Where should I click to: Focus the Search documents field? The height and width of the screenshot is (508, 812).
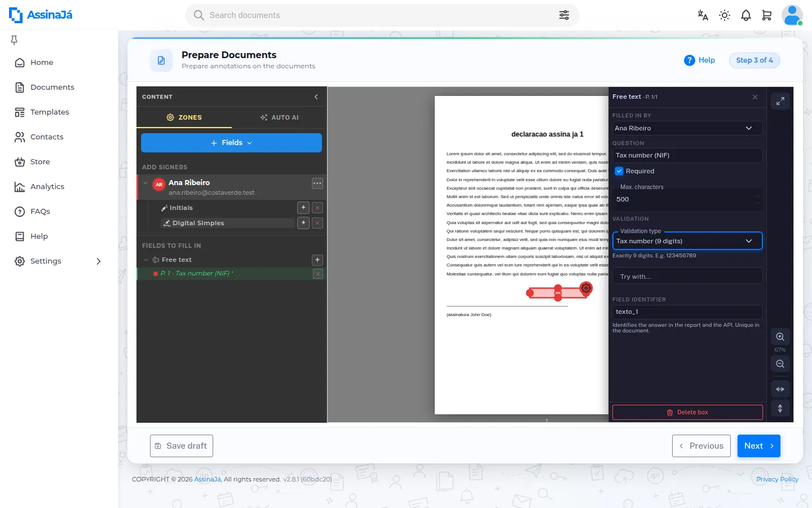382,15
